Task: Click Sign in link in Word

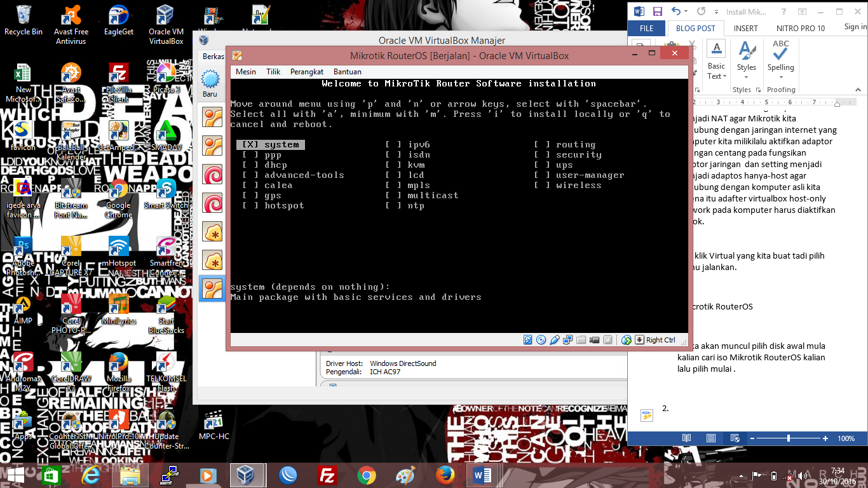Action: (855, 27)
